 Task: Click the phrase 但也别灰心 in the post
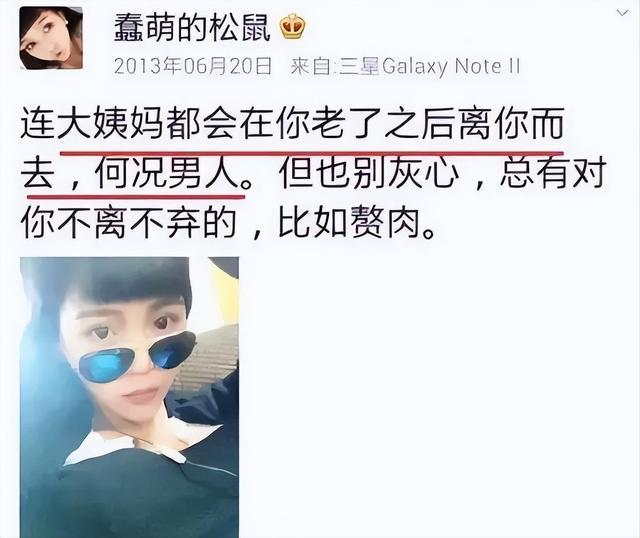(x=369, y=174)
